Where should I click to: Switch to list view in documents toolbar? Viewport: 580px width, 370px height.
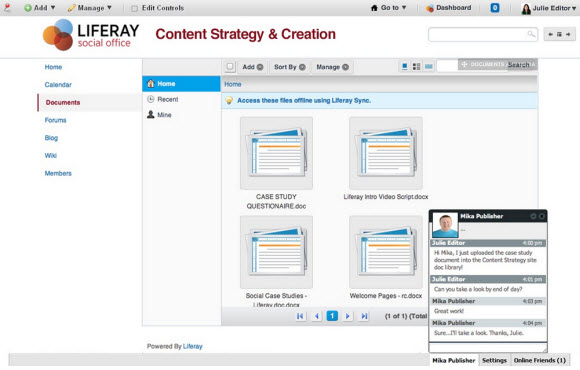tap(429, 67)
